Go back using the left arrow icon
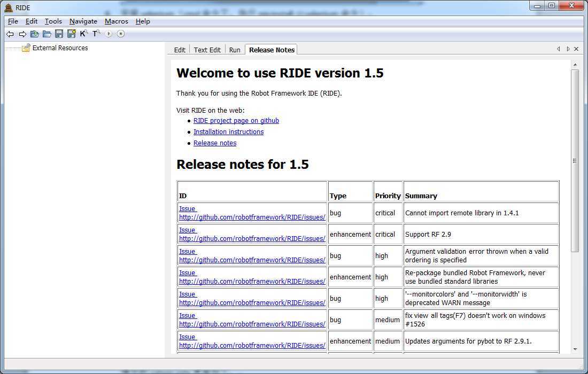588x374 pixels. coord(10,34)
